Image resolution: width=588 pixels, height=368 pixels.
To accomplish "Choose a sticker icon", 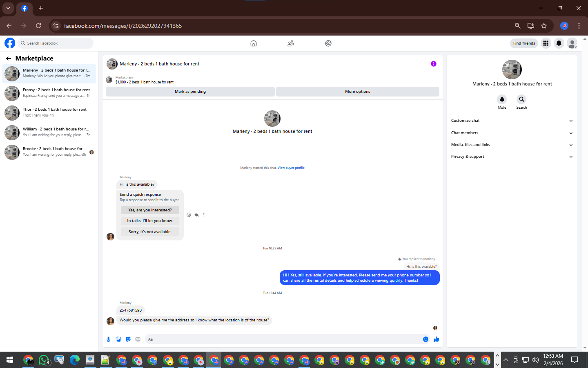I will coord(128,339).
